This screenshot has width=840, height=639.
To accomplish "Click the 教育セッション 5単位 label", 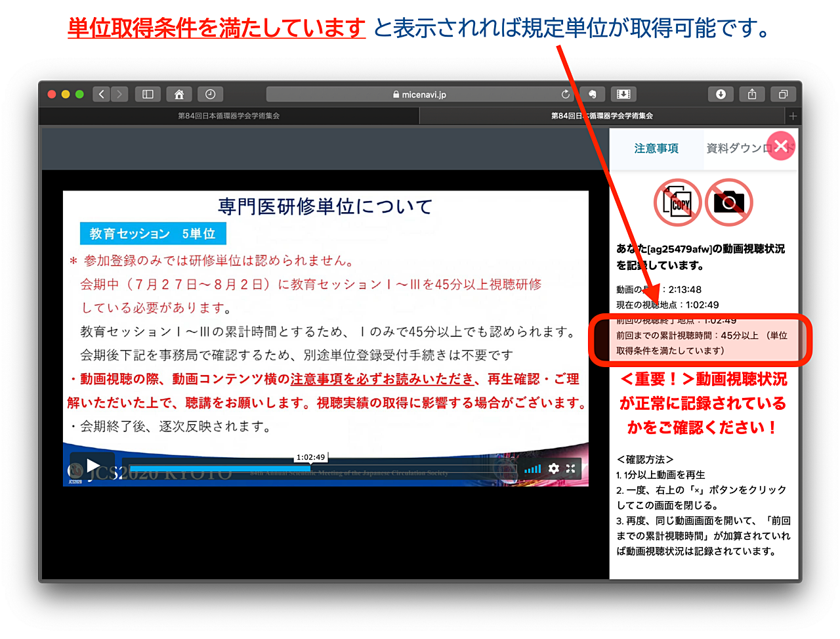I will (x=153, y=234).
